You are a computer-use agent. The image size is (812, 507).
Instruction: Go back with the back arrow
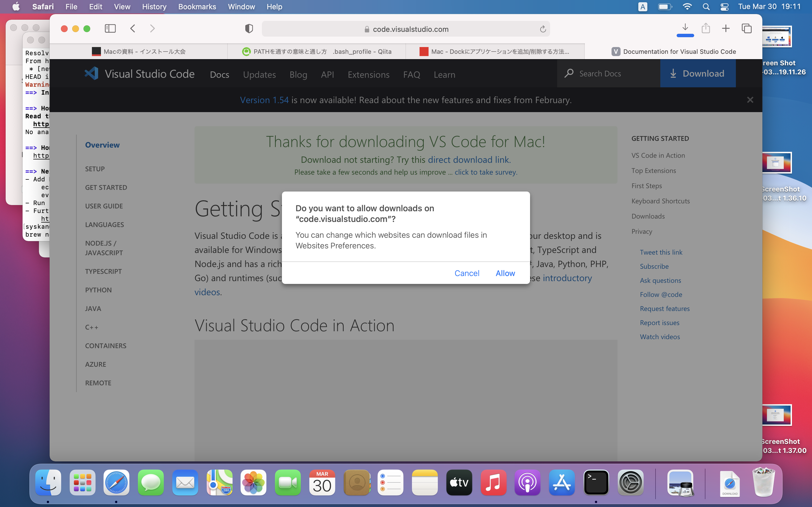133,28
